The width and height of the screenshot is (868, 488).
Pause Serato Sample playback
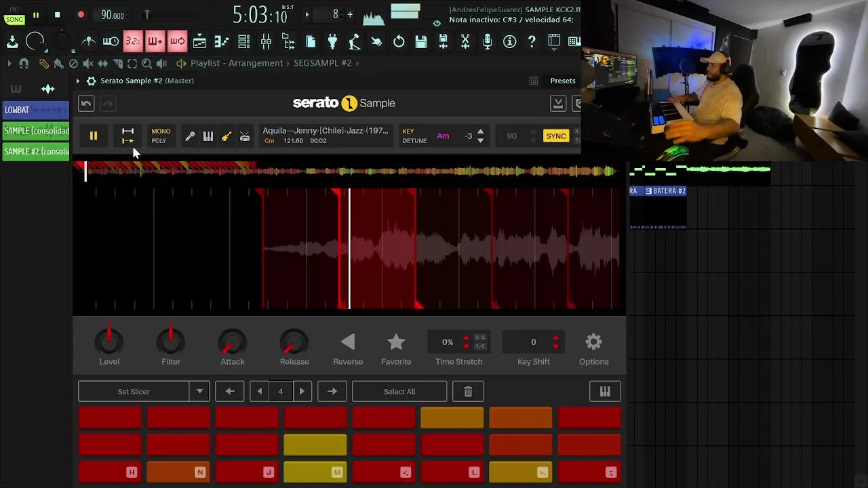tap(94, 136)
